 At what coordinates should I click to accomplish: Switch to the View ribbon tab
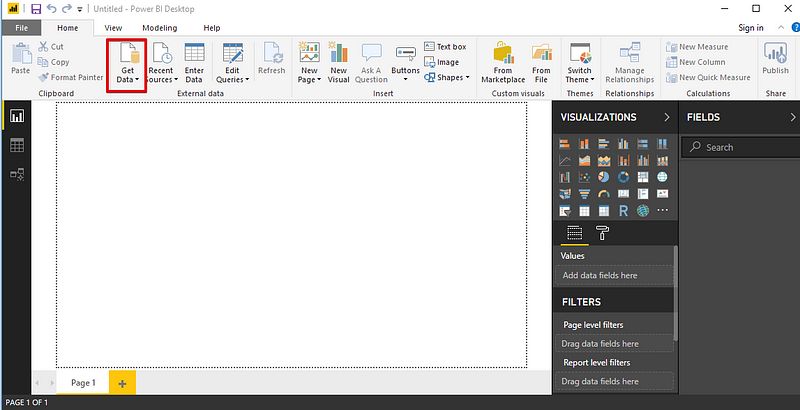(113, 28)
